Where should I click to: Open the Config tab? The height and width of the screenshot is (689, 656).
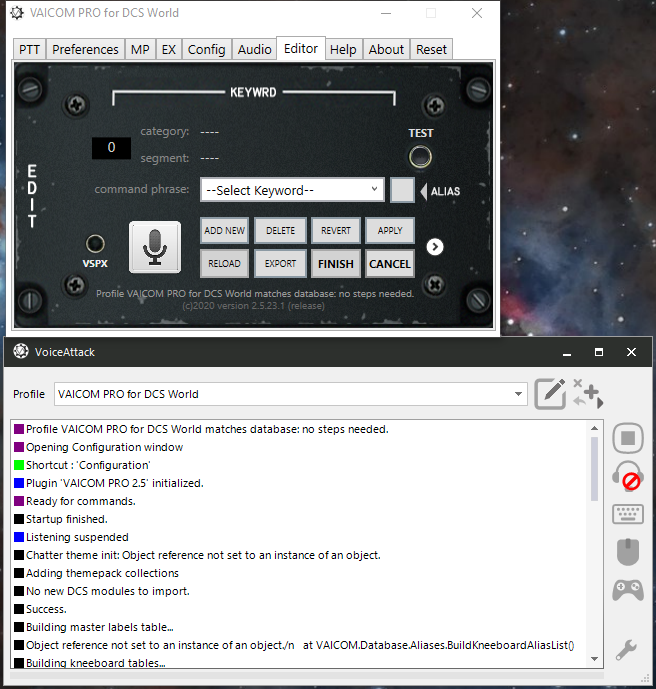[x=207, y=49]
